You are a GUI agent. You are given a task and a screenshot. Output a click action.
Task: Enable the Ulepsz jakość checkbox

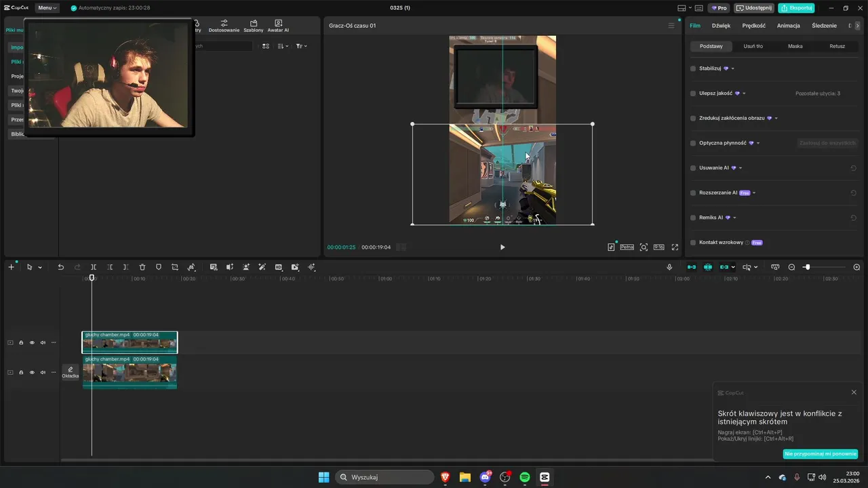pyautogui.click(x=693, y=94)
